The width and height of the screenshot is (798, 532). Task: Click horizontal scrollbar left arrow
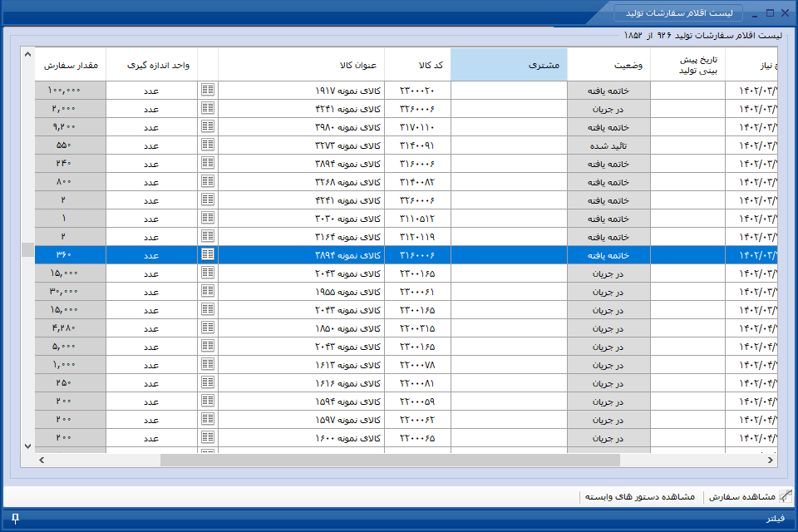click(x=42, y=460)
